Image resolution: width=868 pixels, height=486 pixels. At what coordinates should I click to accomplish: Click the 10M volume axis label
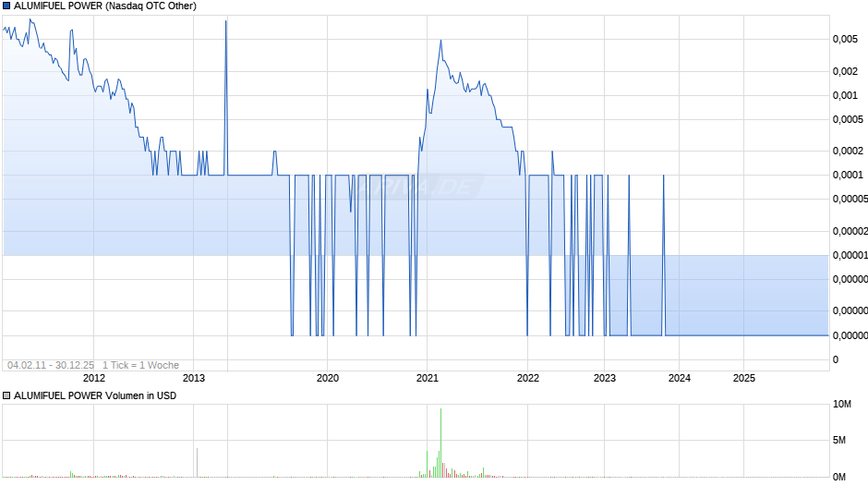coord(842,405)
